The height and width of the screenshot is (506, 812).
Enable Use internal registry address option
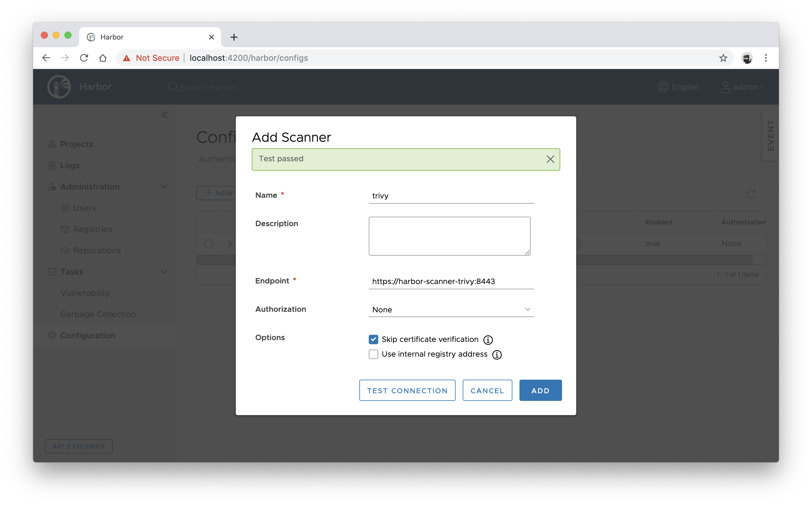click(x=373, y=354)
